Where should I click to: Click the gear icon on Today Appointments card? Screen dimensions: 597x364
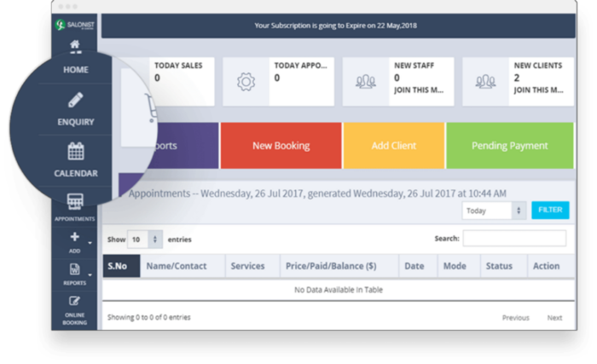tap(246, 82)
